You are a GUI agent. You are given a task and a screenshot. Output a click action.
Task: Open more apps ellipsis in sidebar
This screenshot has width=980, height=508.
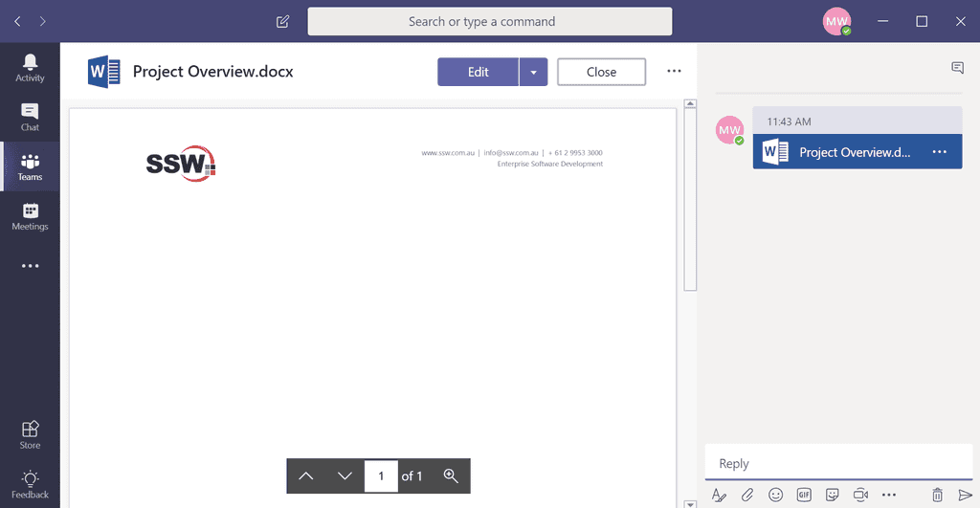30,266
